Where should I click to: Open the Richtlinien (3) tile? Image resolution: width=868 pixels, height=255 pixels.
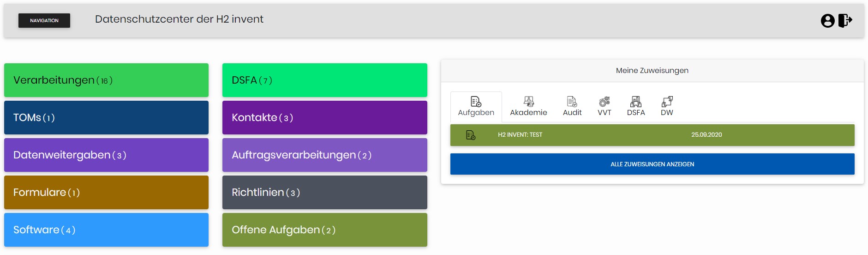324,192
